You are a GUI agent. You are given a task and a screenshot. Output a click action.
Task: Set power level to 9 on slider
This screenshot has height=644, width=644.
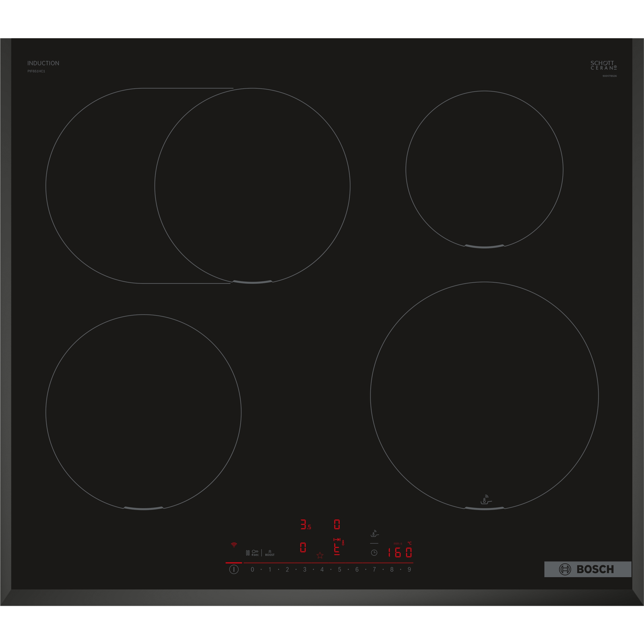click(409, 570)
